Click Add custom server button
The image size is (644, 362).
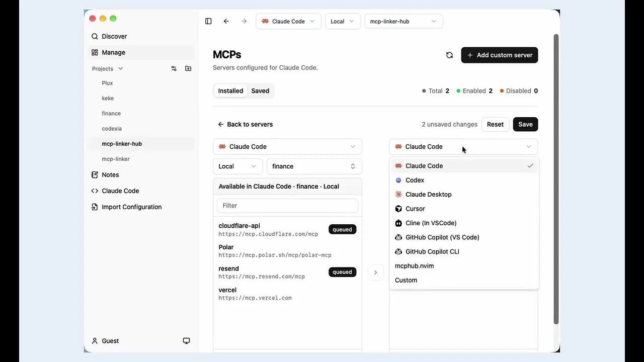pos(500,55)
